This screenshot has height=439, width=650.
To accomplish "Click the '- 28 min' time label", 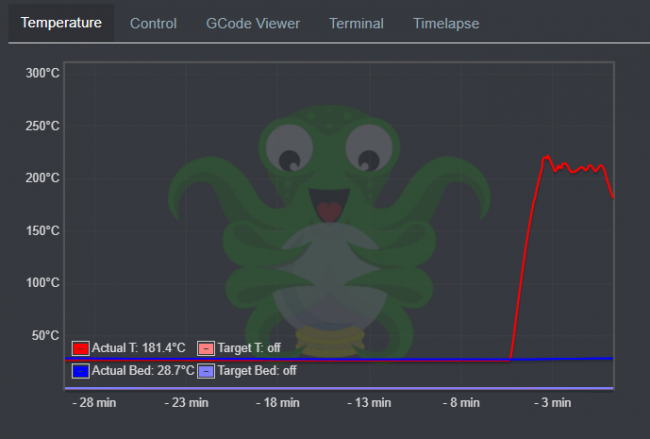I will coord(94,403).
